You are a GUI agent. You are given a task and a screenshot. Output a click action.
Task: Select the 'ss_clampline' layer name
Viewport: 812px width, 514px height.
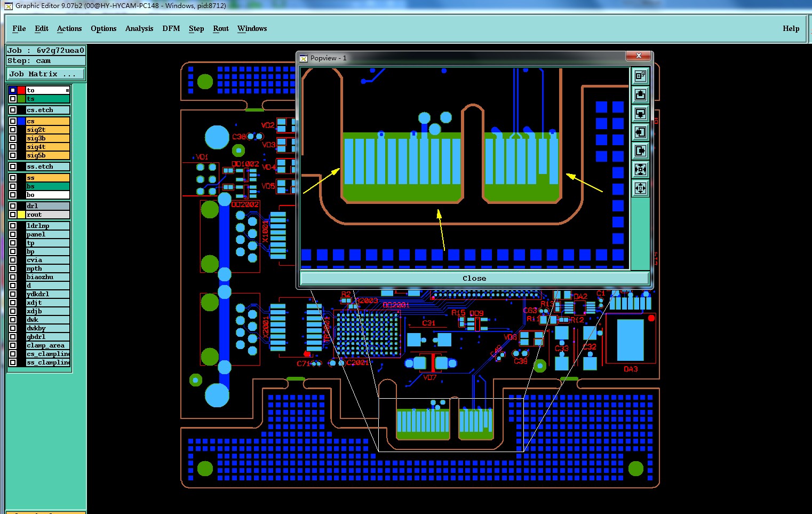click(x=48, y=362)
